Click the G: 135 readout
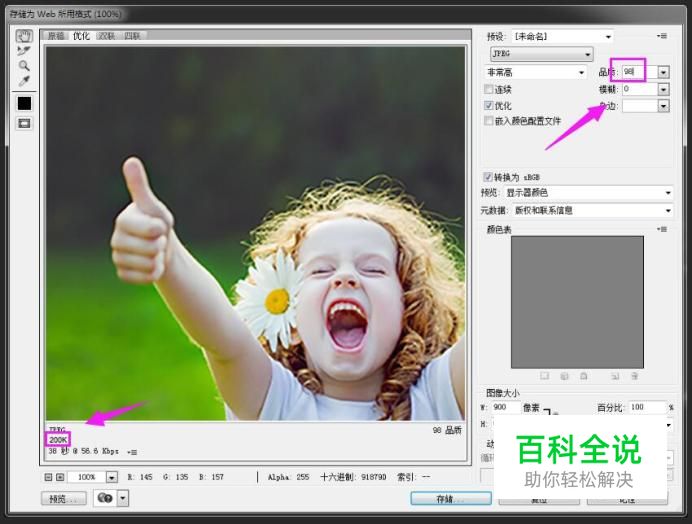 click(x=176, y=477)
